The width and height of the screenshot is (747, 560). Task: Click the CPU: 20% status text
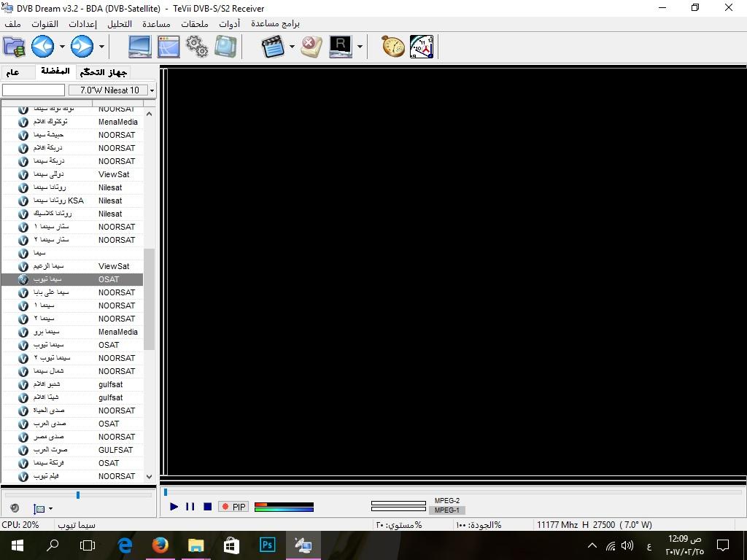[x=20, y=525]
